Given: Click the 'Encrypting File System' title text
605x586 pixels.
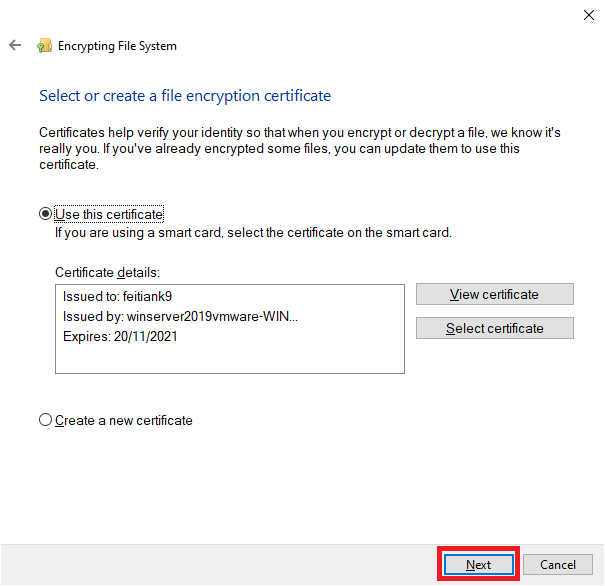Looking at the screenshot, I should [117, 46].
